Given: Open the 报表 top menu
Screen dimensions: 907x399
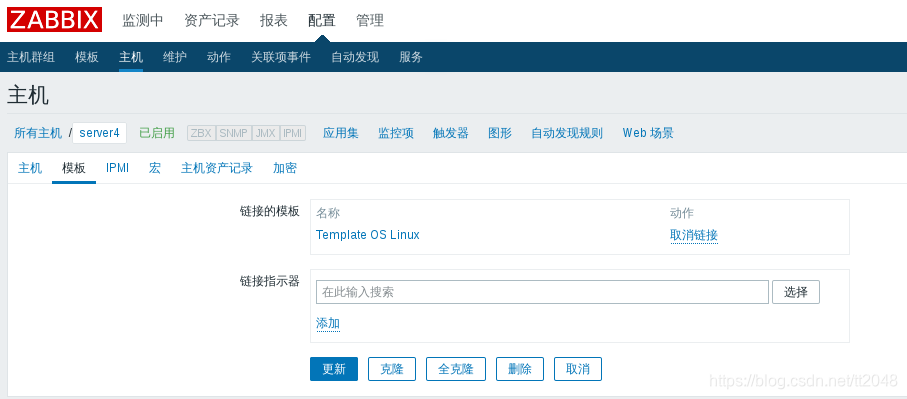Looking at the screenshot, I should coord(274,20).
